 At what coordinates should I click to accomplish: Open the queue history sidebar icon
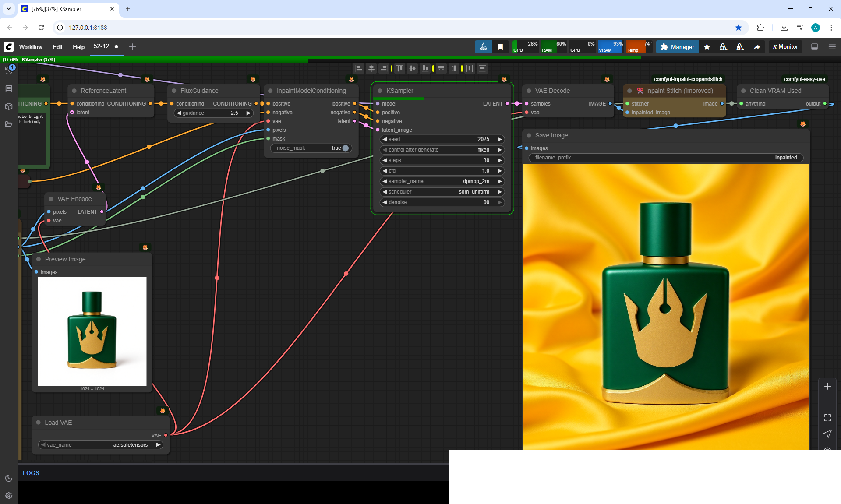click(9, 70)
